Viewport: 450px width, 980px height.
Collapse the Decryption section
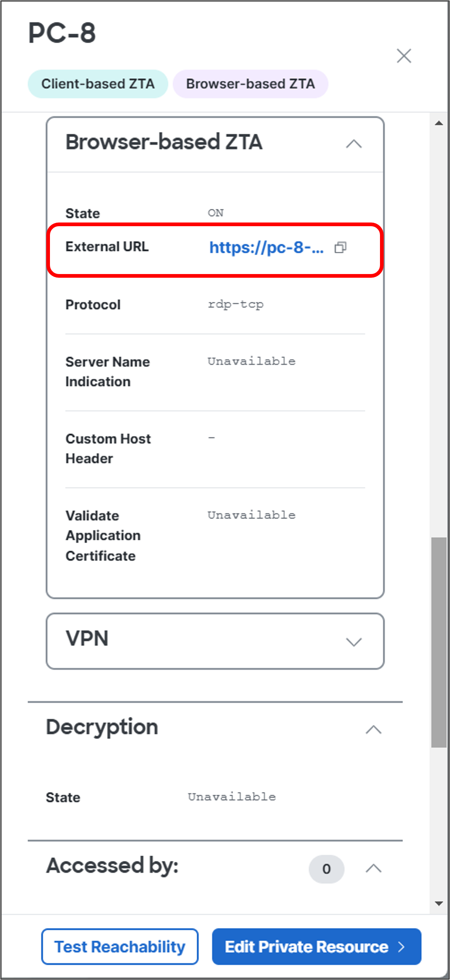(x=373, y=729)
